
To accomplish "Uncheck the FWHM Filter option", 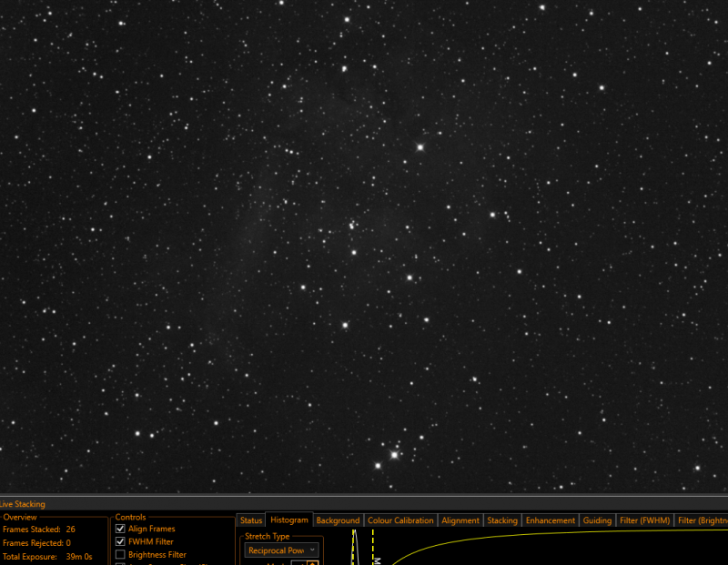I will pyautogui.click(x=120, y=541).
